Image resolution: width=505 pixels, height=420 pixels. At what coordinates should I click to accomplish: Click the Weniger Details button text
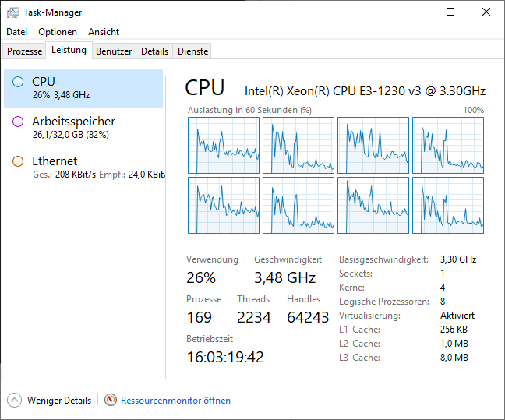click(x=59, y=401)
